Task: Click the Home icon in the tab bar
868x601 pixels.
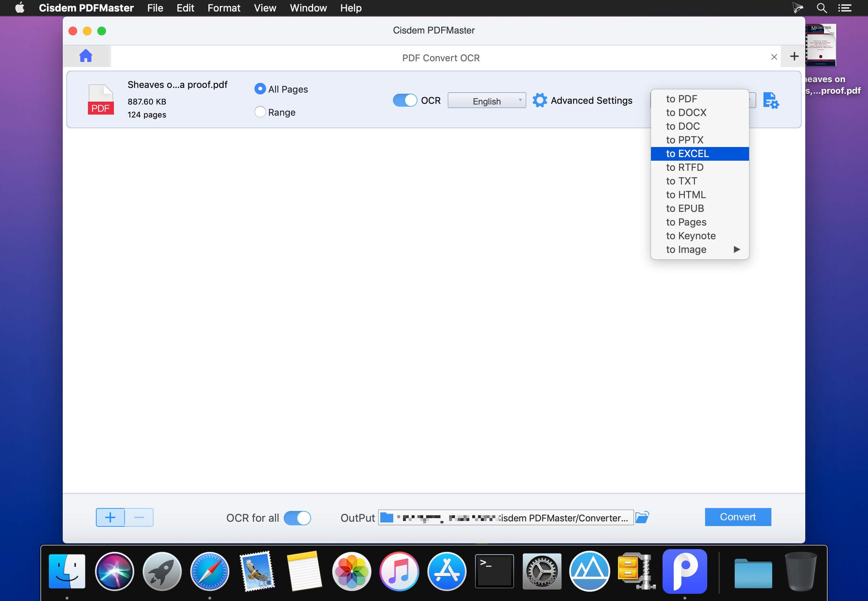Action: pyautogui.click(x=86, y=56)
